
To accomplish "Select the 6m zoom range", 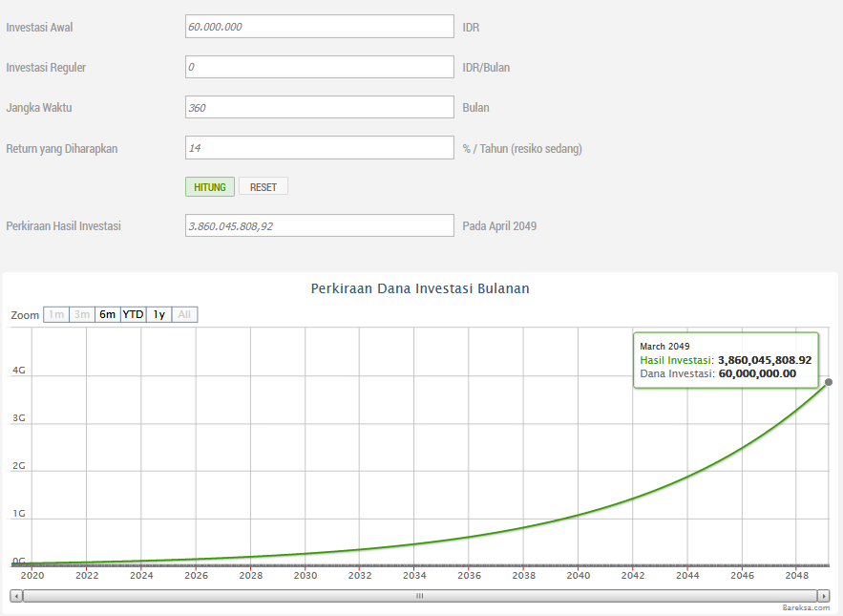I will [x=108, y=314].
